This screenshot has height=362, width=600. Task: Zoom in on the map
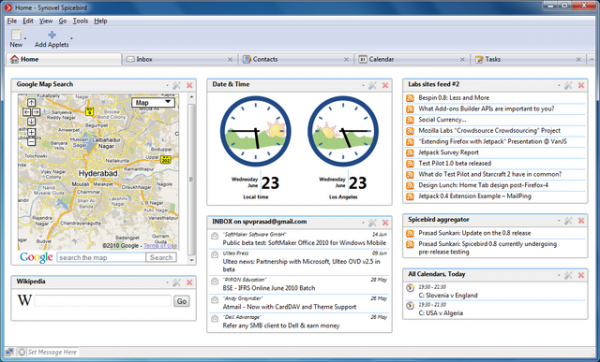click(31, 132)
